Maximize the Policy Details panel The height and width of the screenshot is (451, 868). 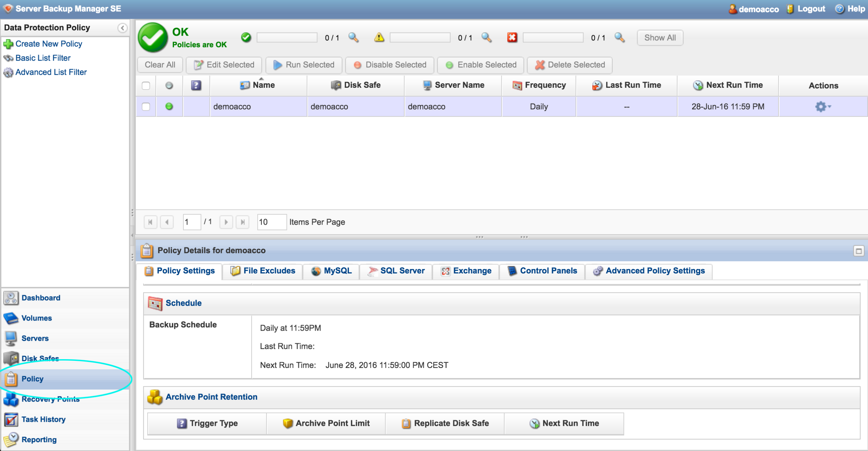coord(859,251)
